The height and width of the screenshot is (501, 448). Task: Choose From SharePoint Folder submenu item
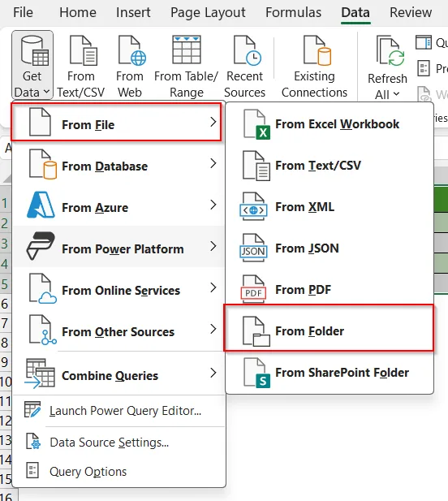pos(330,373)
